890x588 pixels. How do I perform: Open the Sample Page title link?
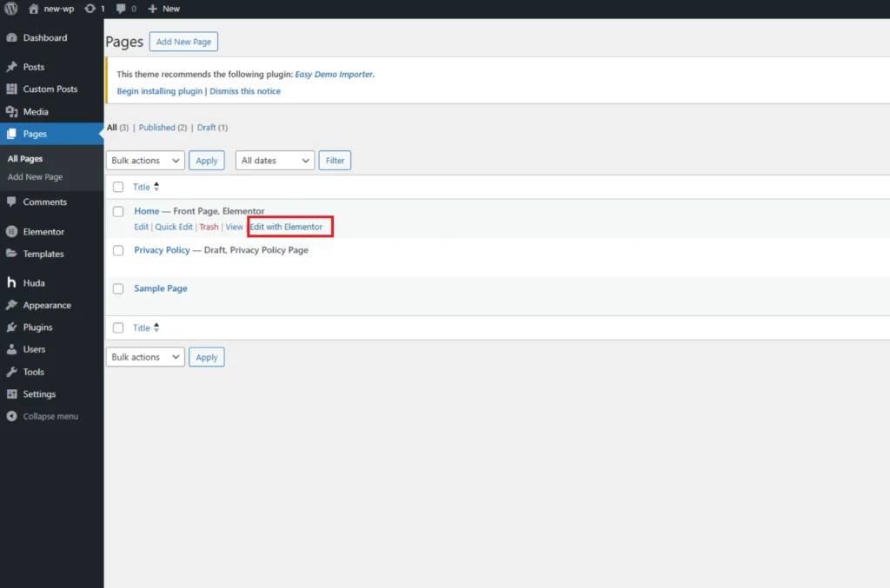coord(161,288)
